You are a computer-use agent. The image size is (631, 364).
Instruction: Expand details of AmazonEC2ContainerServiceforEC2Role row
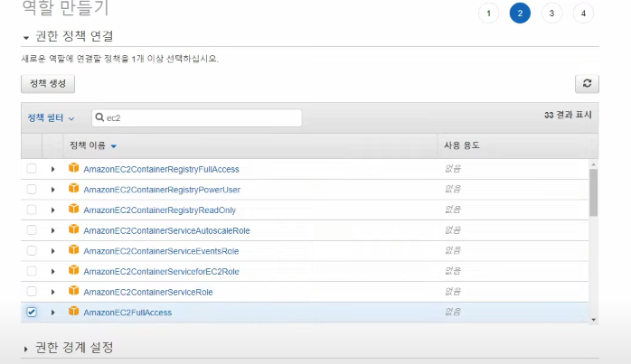click(52, 272)
